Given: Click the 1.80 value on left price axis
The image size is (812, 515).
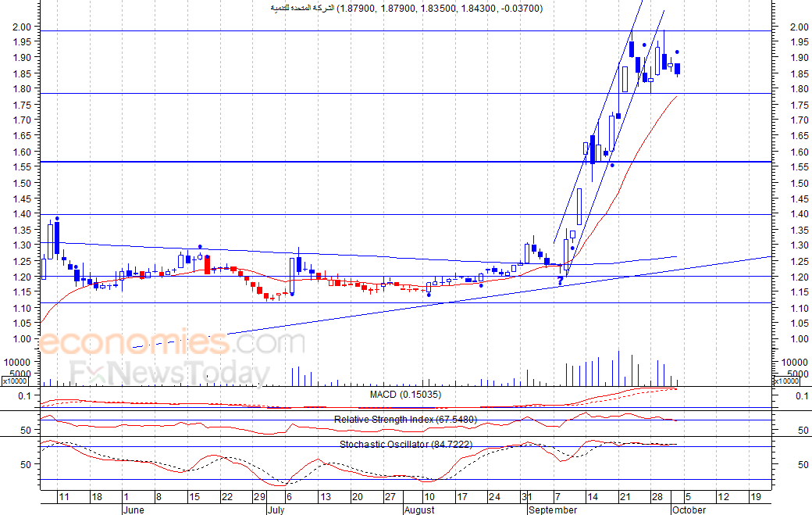Looking at the screenshot, I should point(22,88).
